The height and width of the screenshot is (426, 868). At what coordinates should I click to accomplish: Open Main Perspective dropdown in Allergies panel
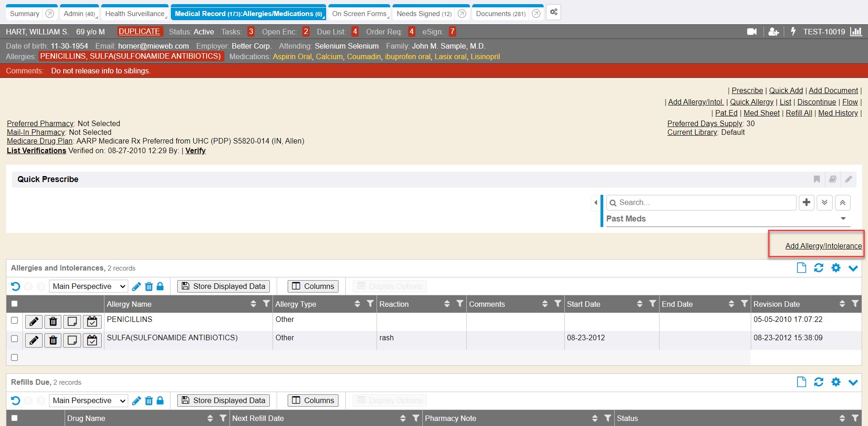click(88, 286)
